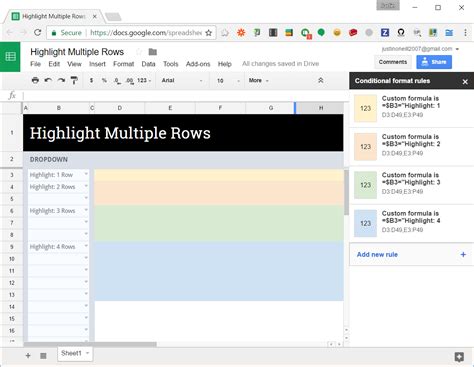Collapse toolbar with double chevron icon
This screenshot has height=367, width=474.
[321, 80]
